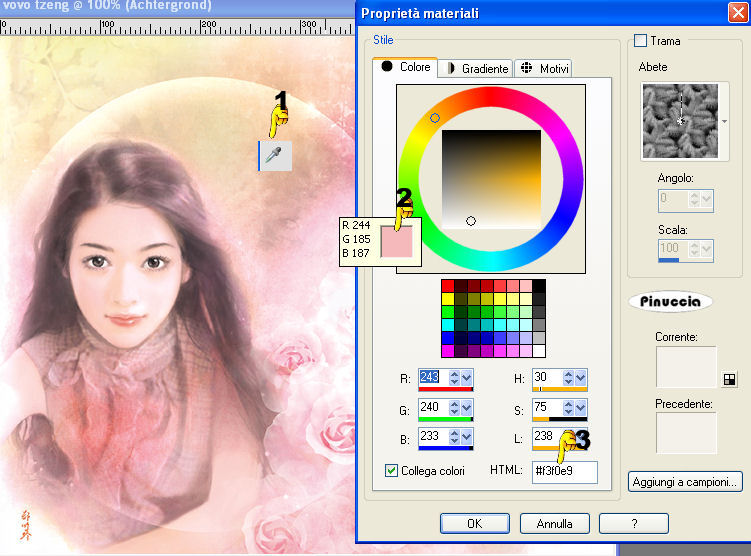Open help with the ? button

tap(634, 523)
